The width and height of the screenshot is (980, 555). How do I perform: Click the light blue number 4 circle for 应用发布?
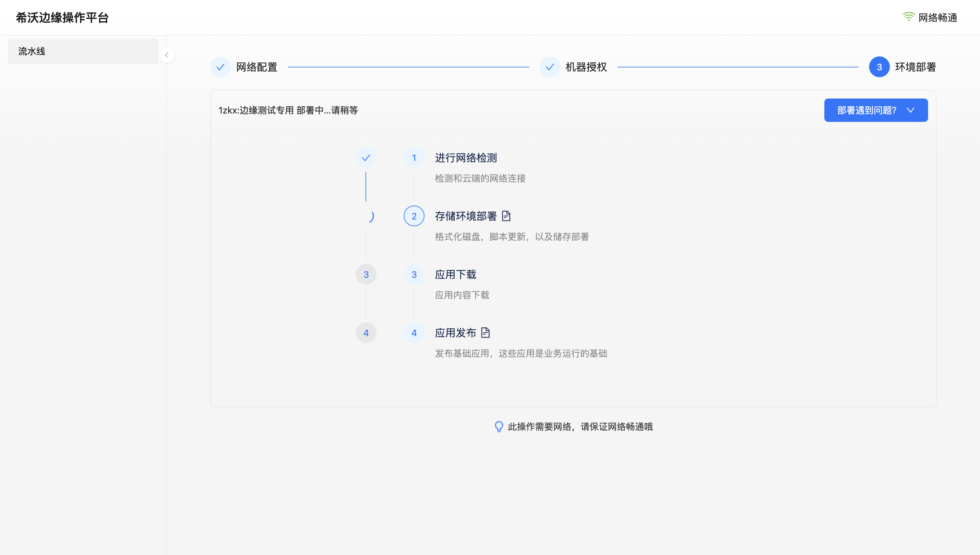(x=414, y=333)
